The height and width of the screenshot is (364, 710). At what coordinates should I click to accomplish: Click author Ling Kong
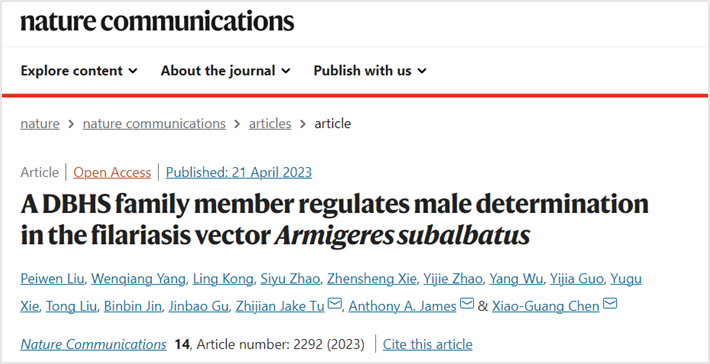(x=223, y=279)
